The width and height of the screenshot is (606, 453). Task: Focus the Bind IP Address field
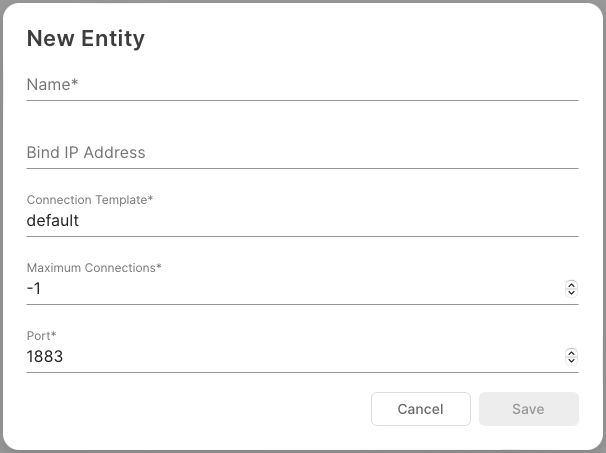302,153
